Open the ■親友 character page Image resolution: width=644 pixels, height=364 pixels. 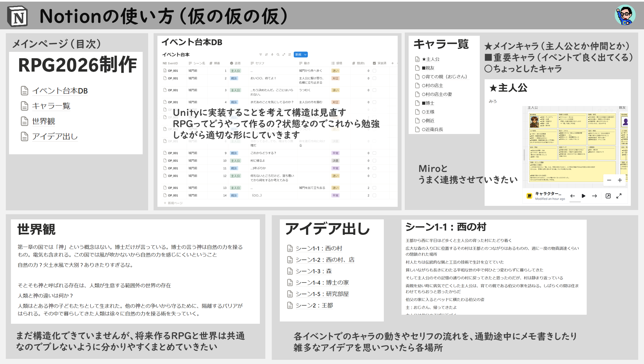tap(428, 68)
